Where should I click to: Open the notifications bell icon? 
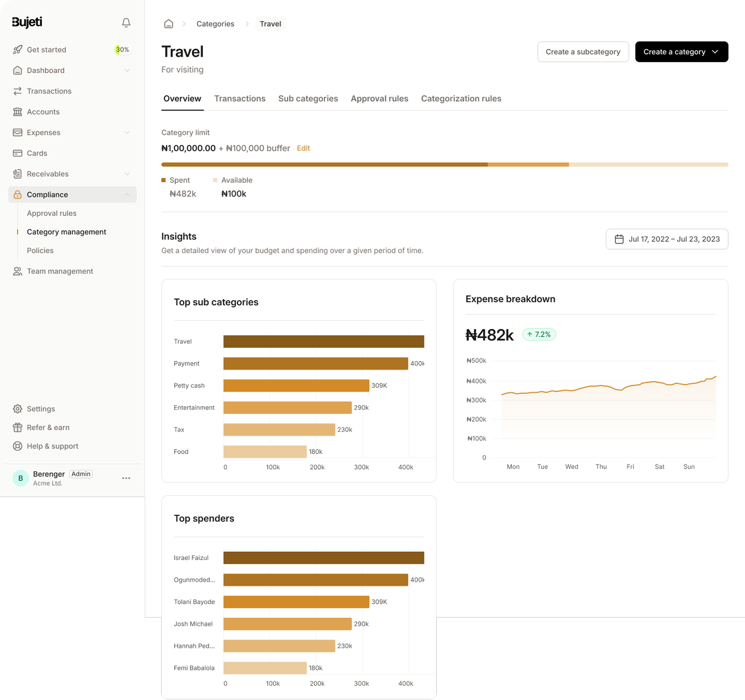125,22
